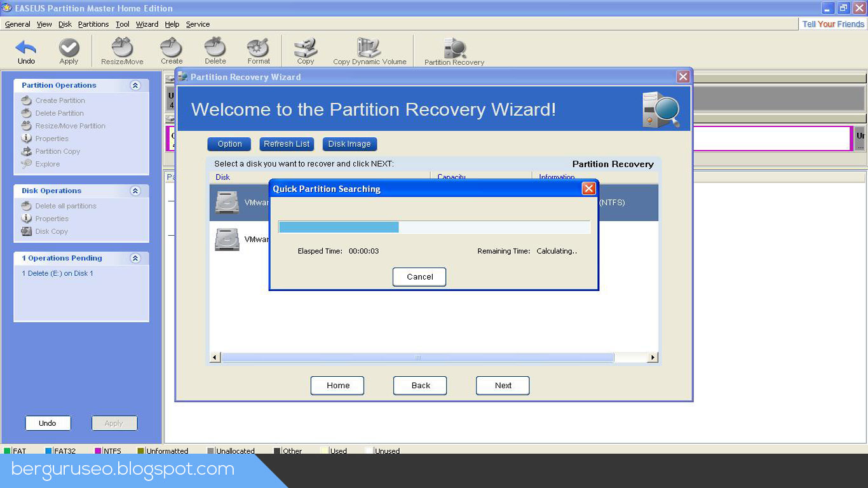
Task: Open the View menu
Action: point(44,24)
